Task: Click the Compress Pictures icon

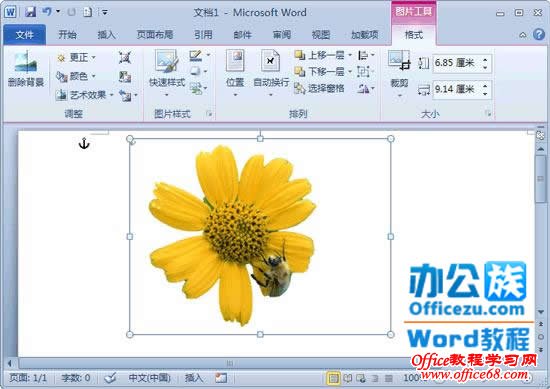Action: tap(125, 57)
